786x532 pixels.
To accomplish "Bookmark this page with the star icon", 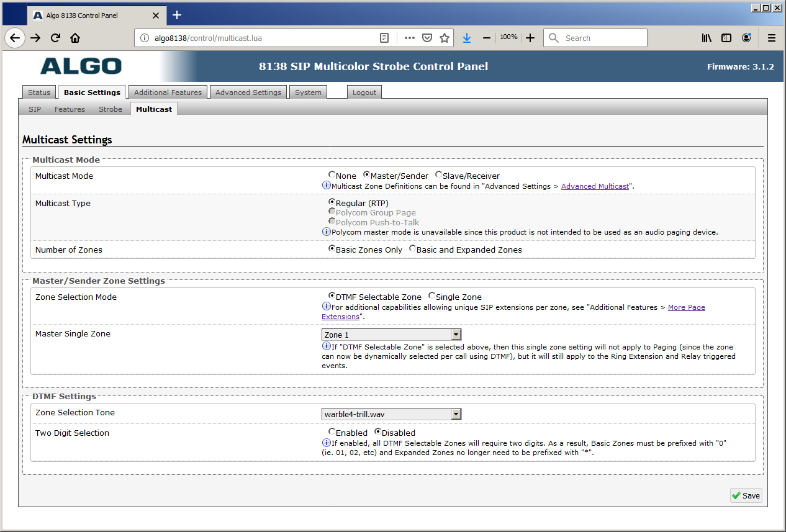I will tap(445, 38).
